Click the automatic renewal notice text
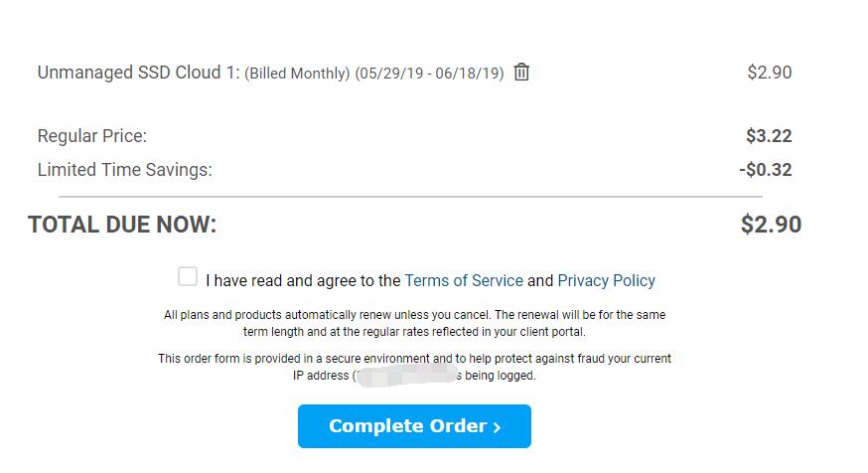868x473 pixels. click(x=414, y=323)
